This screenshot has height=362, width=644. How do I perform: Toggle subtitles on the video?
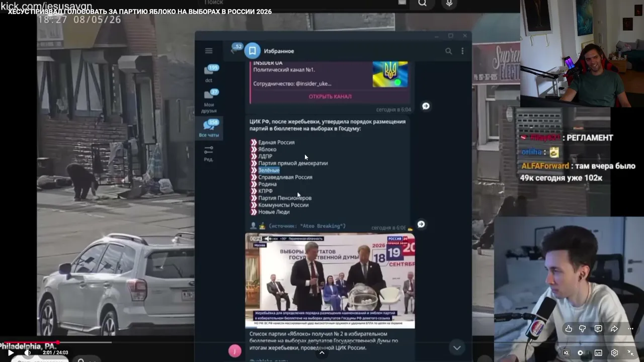(598, 353)
